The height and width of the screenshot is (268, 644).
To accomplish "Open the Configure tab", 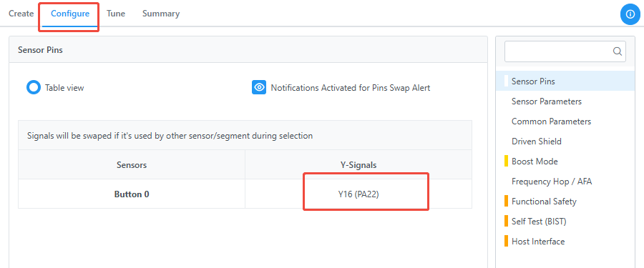I will (70, 14).
